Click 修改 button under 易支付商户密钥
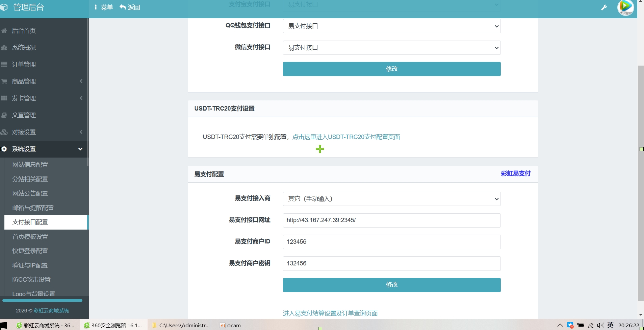 click(392, 285)
